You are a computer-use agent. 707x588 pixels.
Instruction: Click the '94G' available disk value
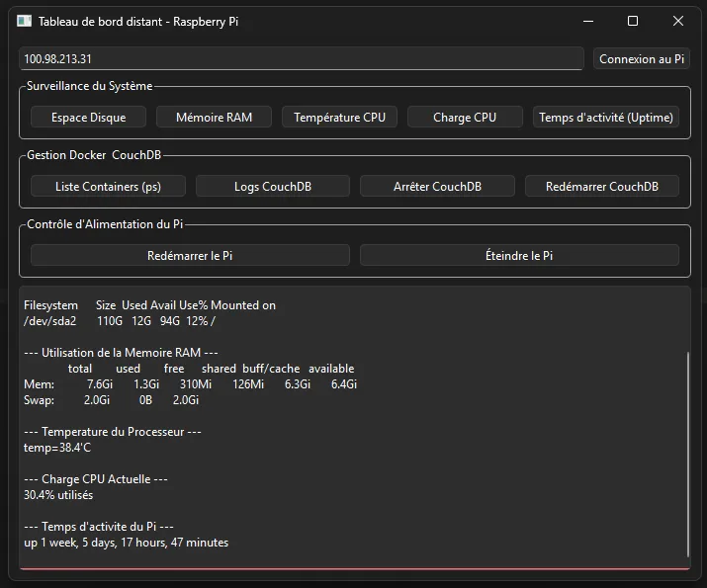coord(169,321)
